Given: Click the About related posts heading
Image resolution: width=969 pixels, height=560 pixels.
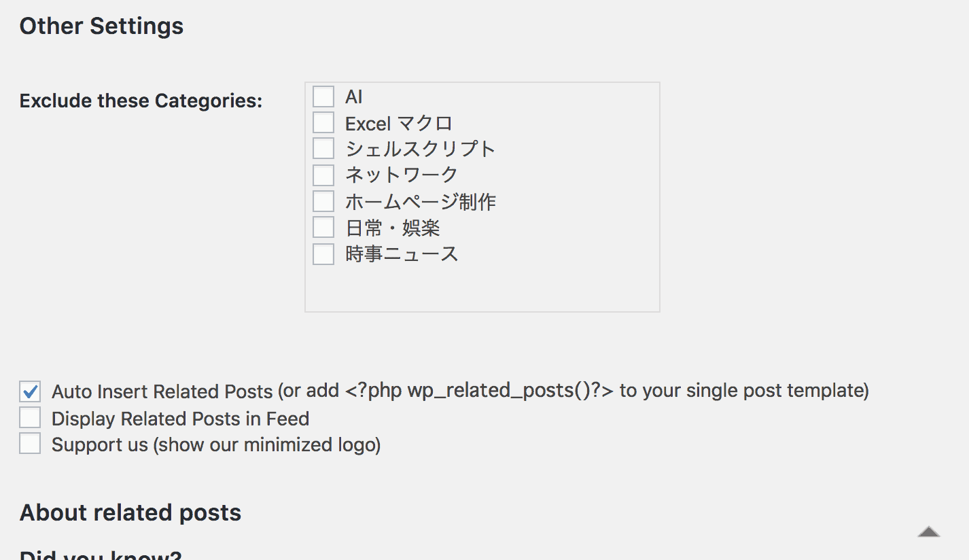Looking at the screenshot, I should point(130,512).
